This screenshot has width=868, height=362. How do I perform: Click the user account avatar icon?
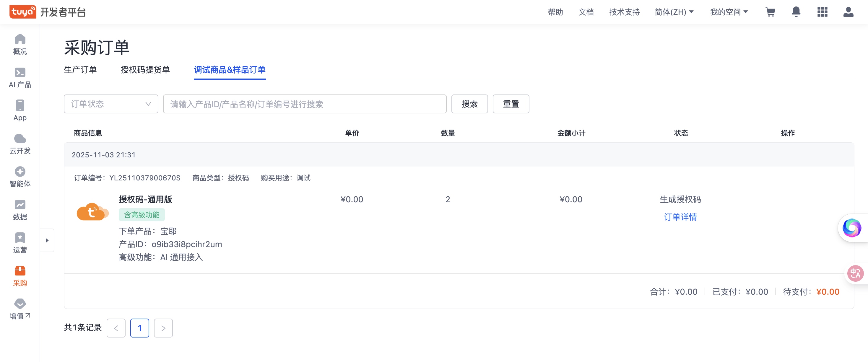click(x=848, y=12)
